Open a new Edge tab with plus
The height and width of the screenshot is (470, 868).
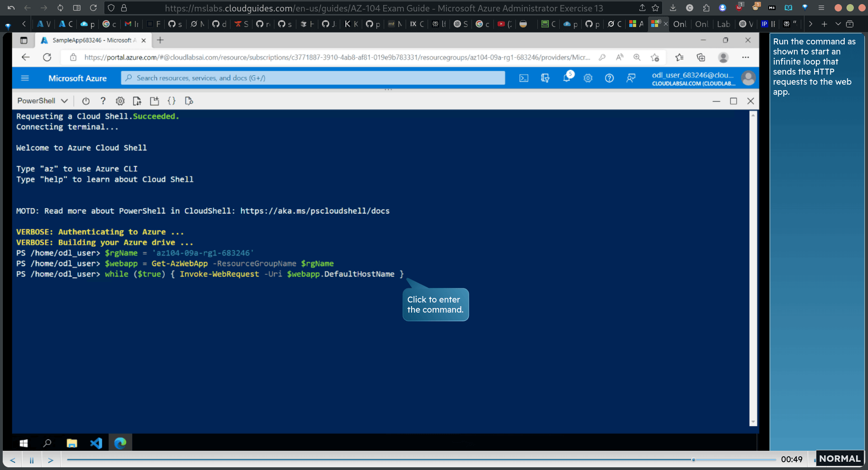pyautogui.click(x=160, y=40)
